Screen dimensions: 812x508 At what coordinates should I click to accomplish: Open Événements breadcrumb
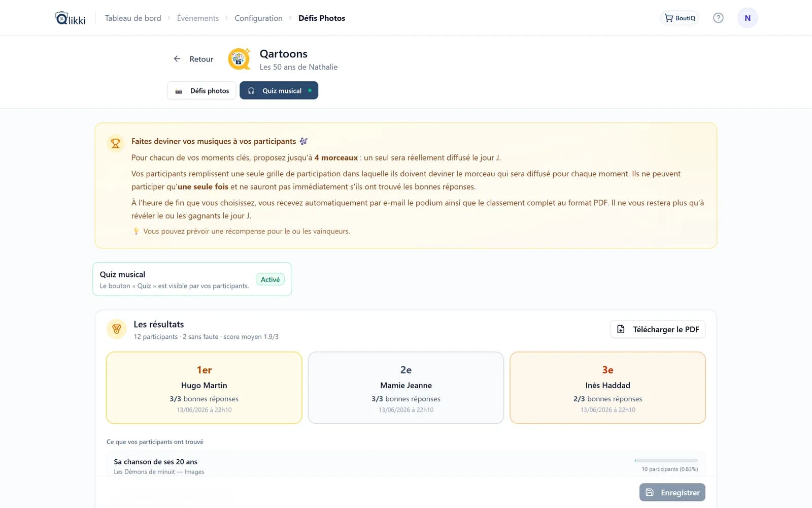tap(198, 18)
